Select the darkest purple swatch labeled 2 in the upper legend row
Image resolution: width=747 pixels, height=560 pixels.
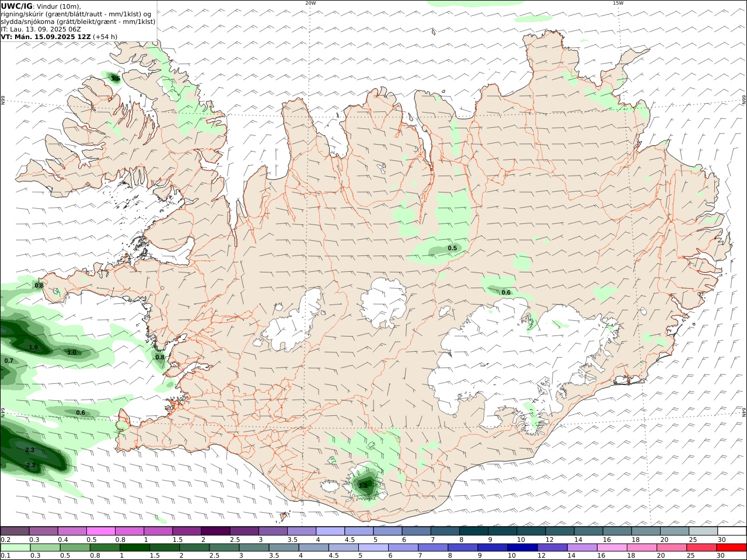215,531
